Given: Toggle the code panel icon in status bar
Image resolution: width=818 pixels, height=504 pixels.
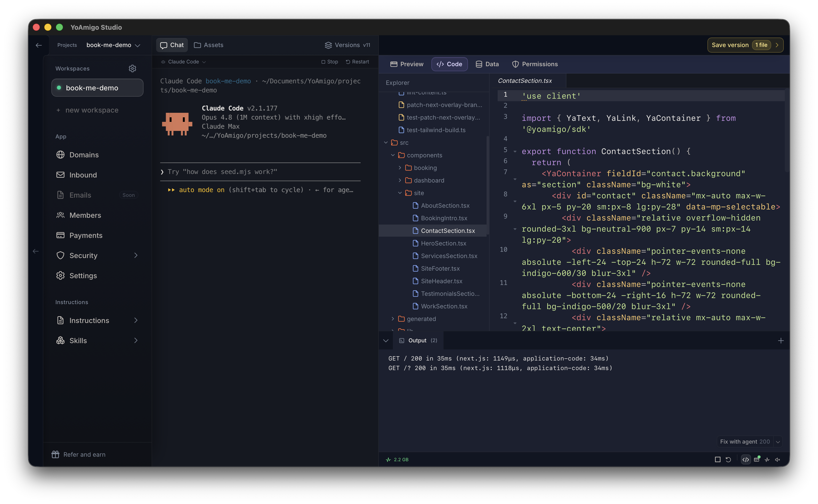Looking at the screenshot, I should tap(746, 459).
